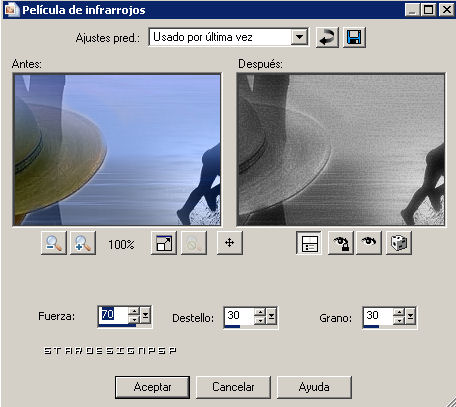This screenshot has height=407, width=456.
Task: Click the Después preview image
Action: pyautogui.click(x=341, y=150)
